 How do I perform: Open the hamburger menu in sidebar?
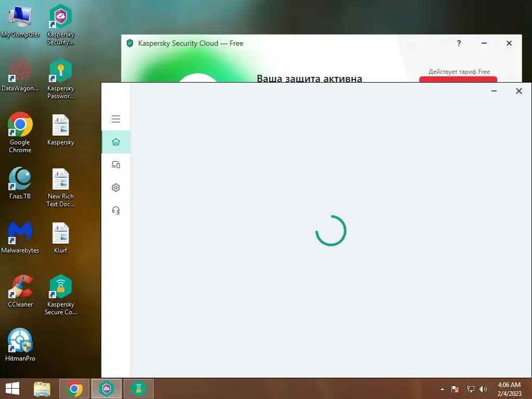(x=116, y=119)
